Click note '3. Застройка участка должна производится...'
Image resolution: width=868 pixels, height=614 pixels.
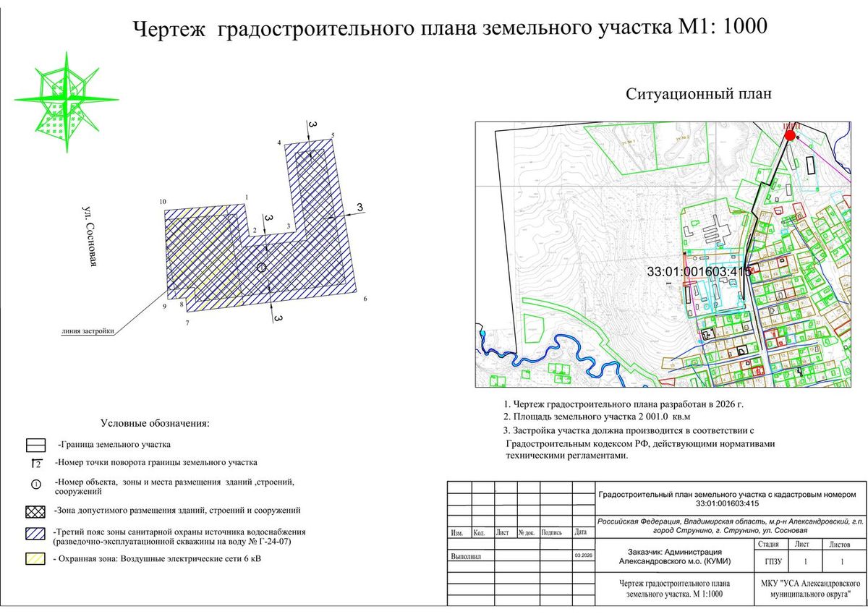point(639,444)
